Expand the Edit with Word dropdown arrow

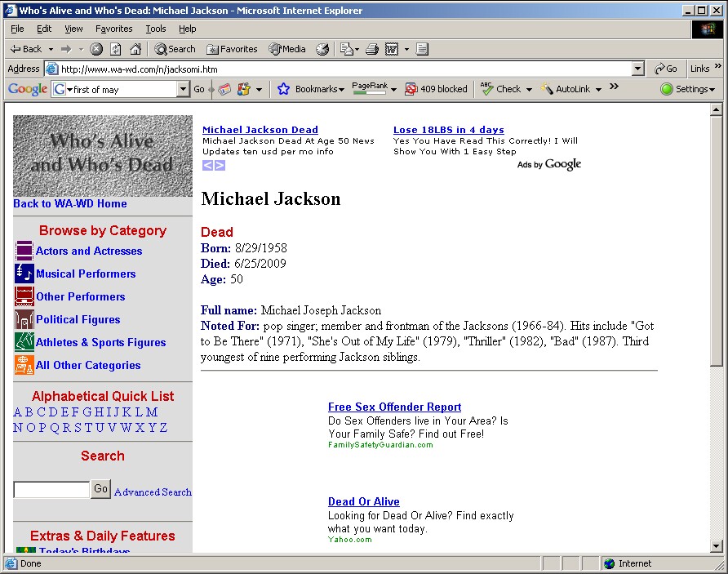[406, 49]
